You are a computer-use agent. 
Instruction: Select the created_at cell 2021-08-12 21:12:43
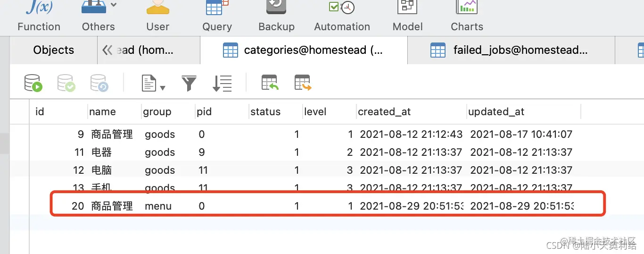pos(411,135)
